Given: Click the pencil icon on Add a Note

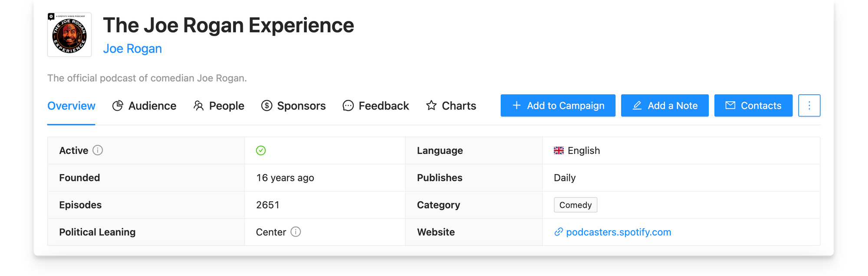Looking at the screenshot, I should point(637,106).
